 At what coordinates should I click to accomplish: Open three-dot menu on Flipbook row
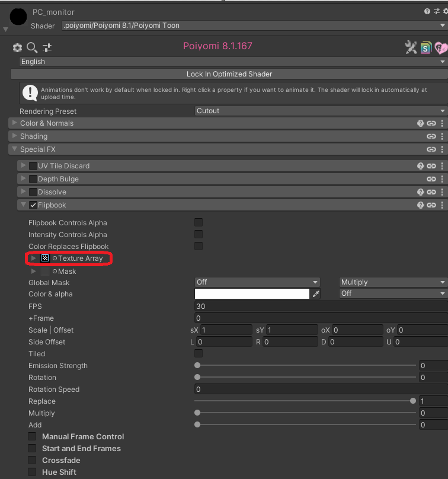[442, 205]
